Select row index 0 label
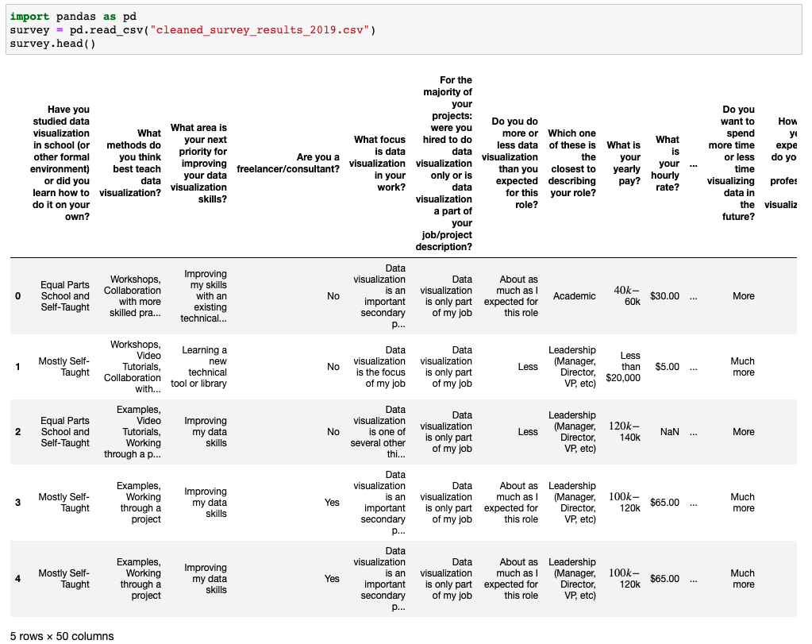The image size is (812, 644). point(18,296)
